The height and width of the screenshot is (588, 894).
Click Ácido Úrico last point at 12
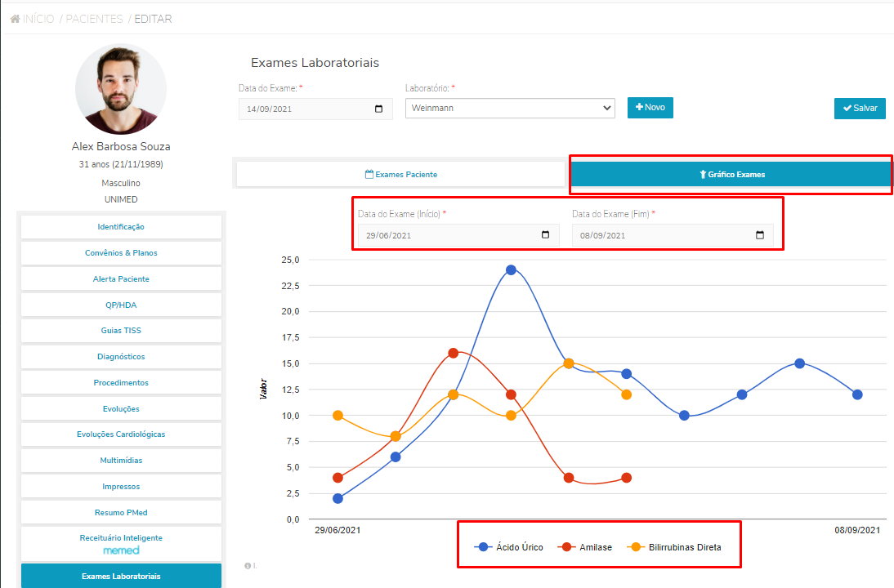point(857,394)
